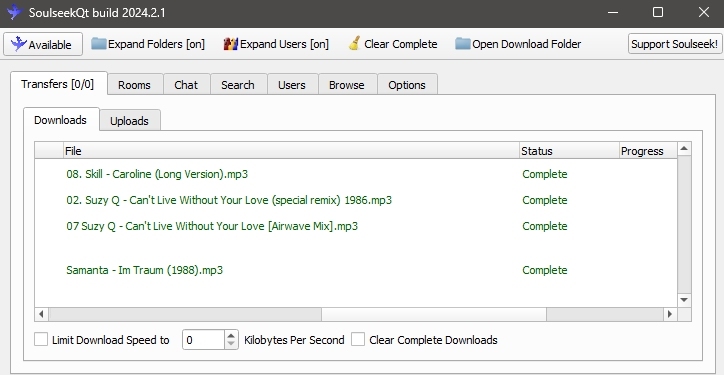The image size is (724, 375).
Task: Click horizontal scrollbar right arrow
Action: click(670, 314)
